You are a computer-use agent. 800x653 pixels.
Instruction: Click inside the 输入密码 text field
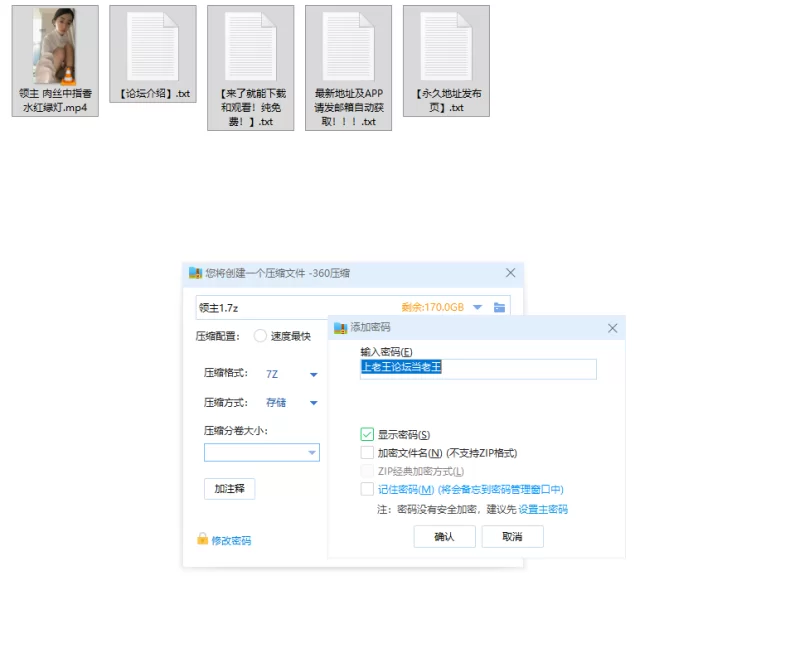pos(478,369)
